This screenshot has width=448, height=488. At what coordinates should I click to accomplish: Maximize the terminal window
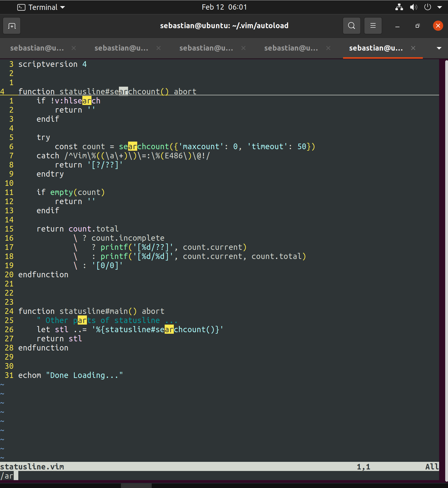coord(418,26)
